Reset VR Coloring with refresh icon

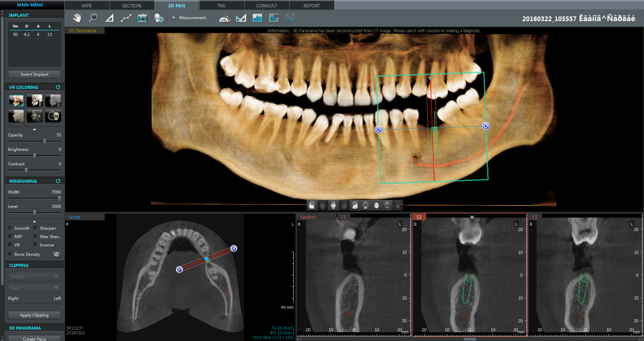click(x=58, y=87)
